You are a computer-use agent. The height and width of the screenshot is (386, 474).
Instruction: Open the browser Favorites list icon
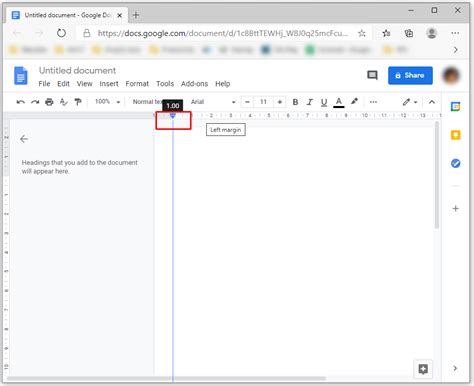(x=386, y=33)
